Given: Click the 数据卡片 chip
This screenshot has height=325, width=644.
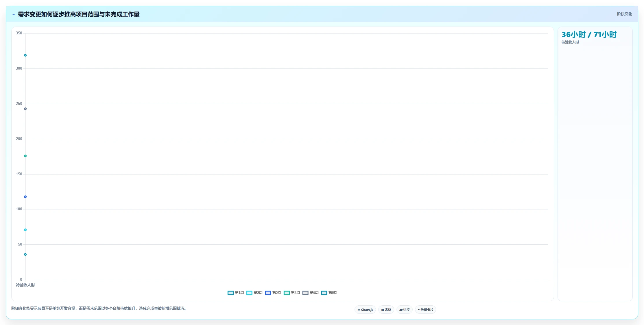Looking at the screenshot, I should pos(425,310).
